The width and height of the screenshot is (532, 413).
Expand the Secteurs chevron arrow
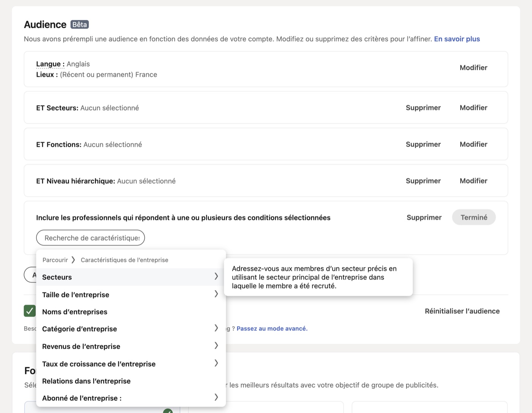(216, 276)
